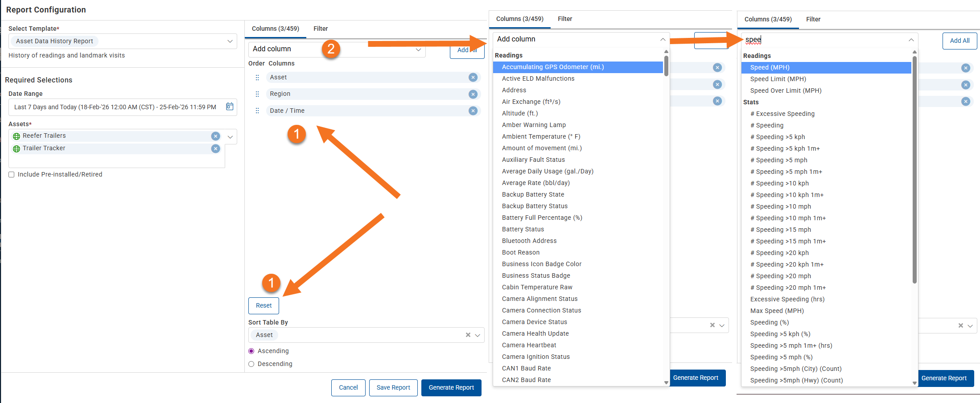Switch to the Filter tab in main panel

pyautogui.click(x=321, y=29)
